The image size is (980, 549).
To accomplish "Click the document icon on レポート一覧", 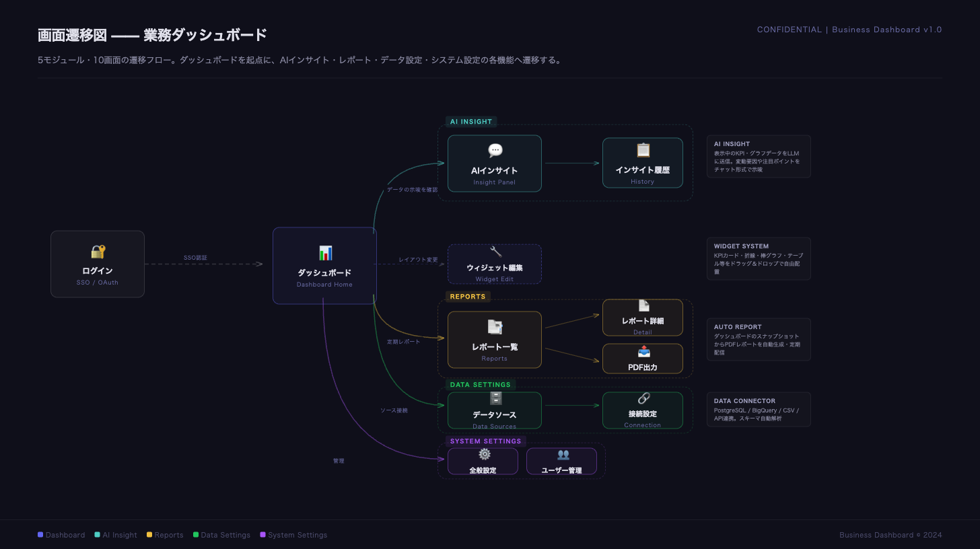I will pyautogui.click(x=495, y=327).
